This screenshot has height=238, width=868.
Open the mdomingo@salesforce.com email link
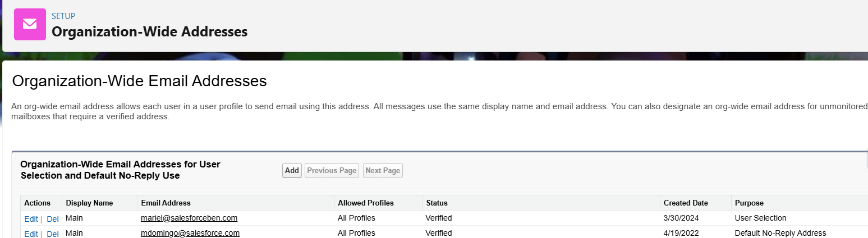click(x=190, y=233)
